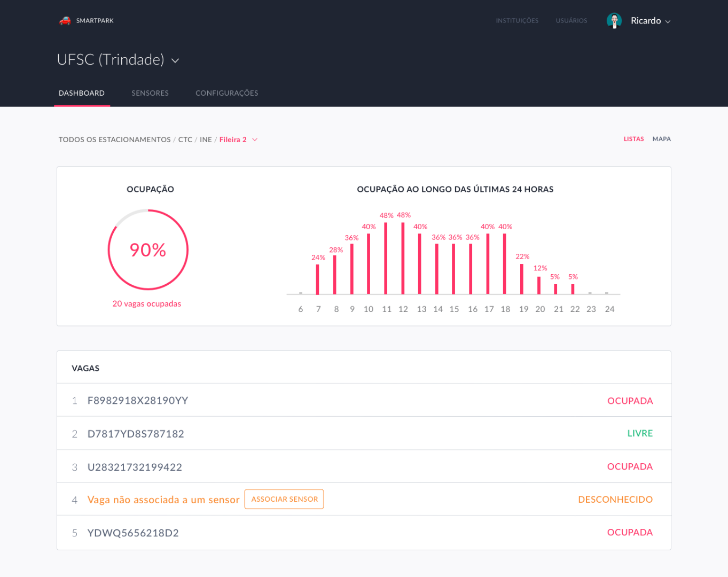Open the Usuários menu item
This screenshot has width=728, height=577.
coord(571,21)
